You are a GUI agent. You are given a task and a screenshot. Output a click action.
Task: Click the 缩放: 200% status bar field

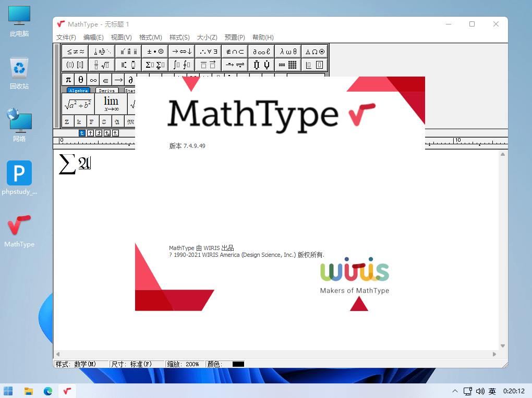(185, 364)
